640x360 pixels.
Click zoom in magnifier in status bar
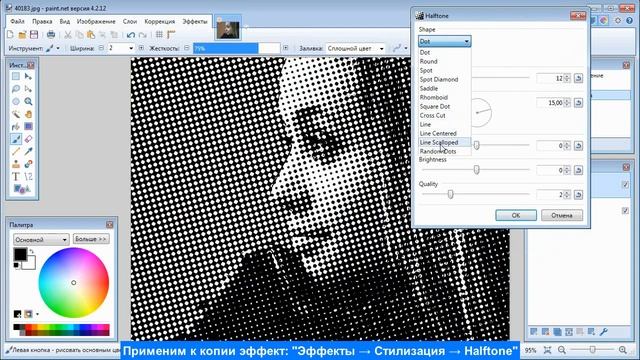tap(622, 350)
